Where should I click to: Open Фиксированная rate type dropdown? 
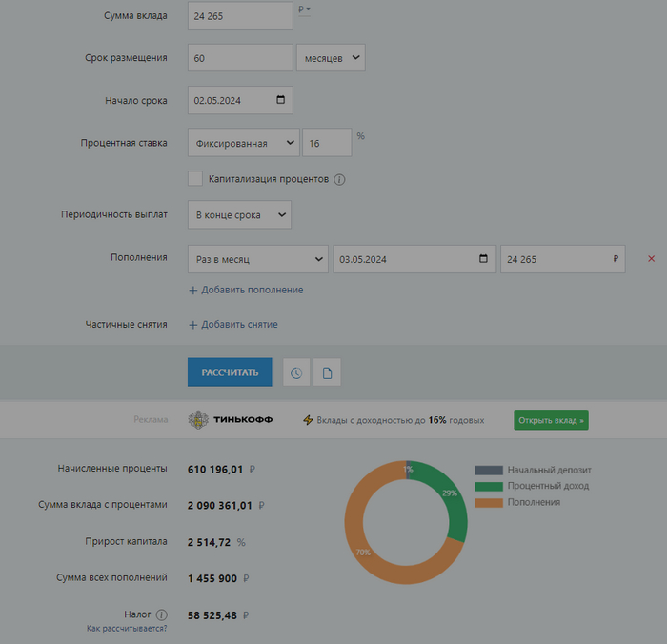(x=243, y=143)
